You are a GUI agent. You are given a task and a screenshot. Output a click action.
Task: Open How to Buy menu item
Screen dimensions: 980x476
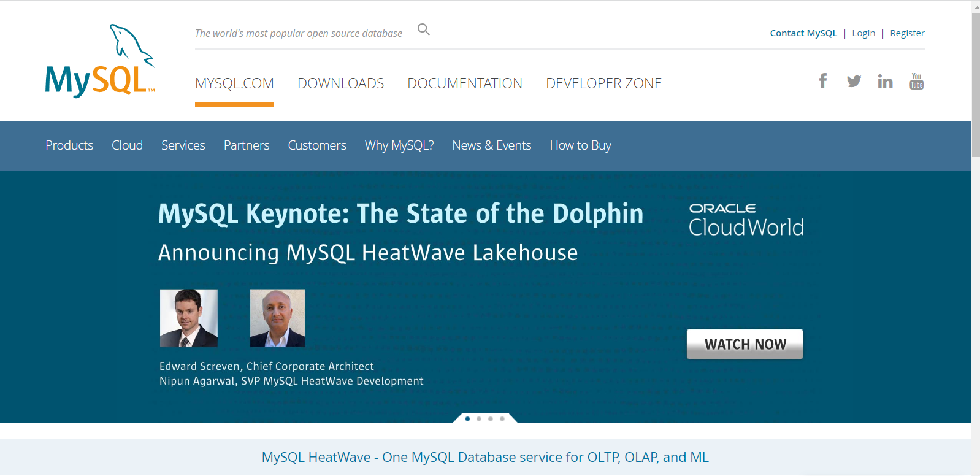pyautogui.click(x=581, y=145)
